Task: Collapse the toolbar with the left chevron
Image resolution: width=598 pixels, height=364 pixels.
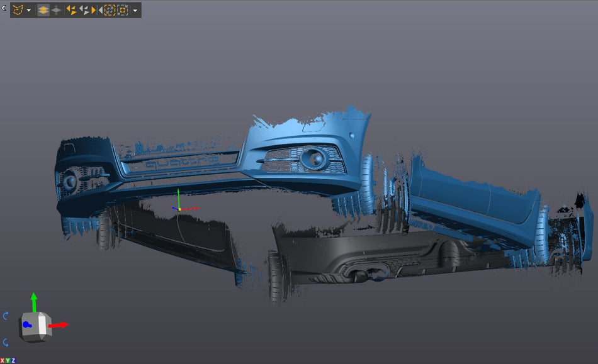Action: tap(4, 8)
